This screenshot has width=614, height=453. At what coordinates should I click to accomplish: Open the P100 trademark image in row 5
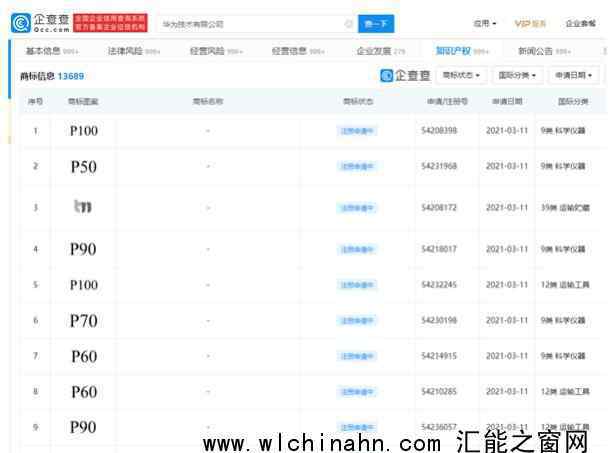coord(84,285)
